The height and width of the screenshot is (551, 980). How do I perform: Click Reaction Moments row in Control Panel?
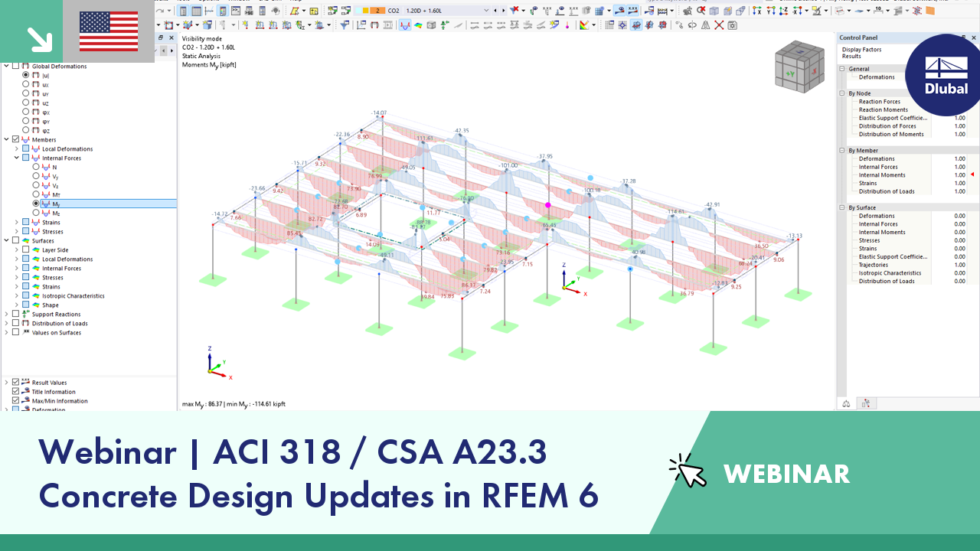[884, 110]
